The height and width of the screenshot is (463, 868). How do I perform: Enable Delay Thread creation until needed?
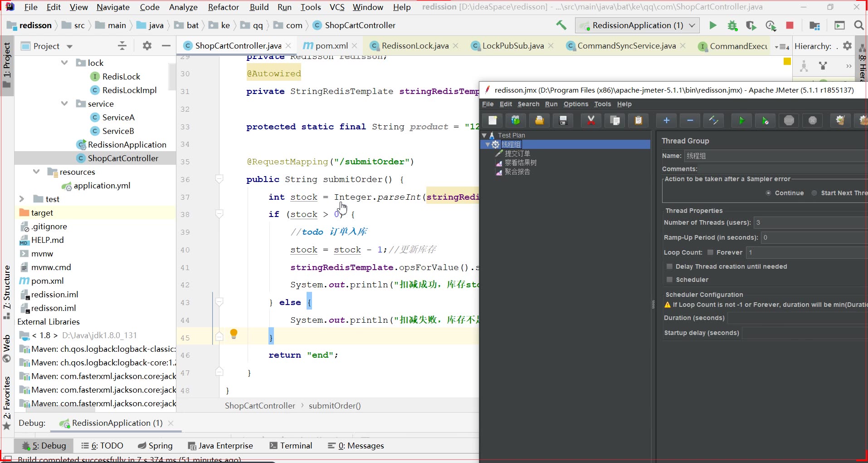(x=669, y=266)
